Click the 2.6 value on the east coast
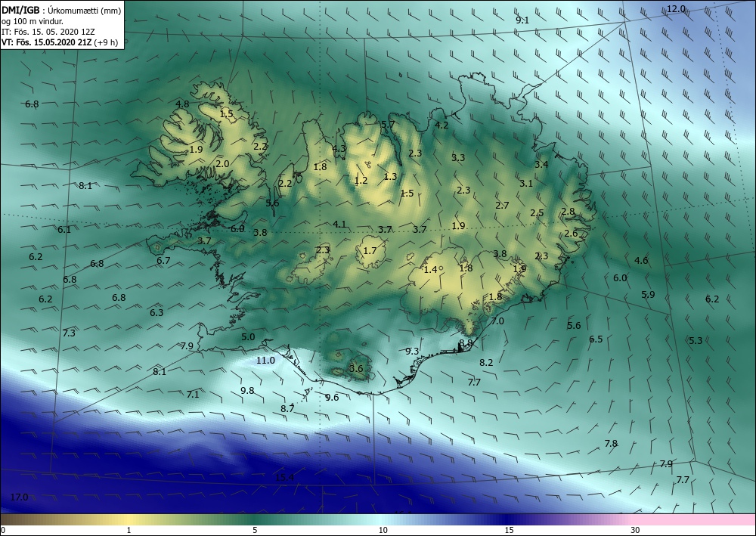 coord(571,234)
